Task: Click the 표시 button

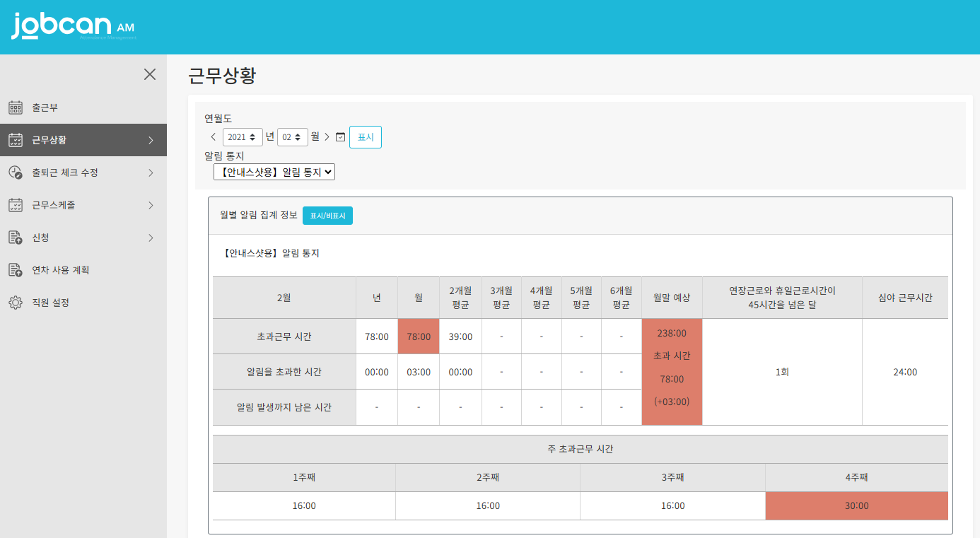Action: (365, 137)
